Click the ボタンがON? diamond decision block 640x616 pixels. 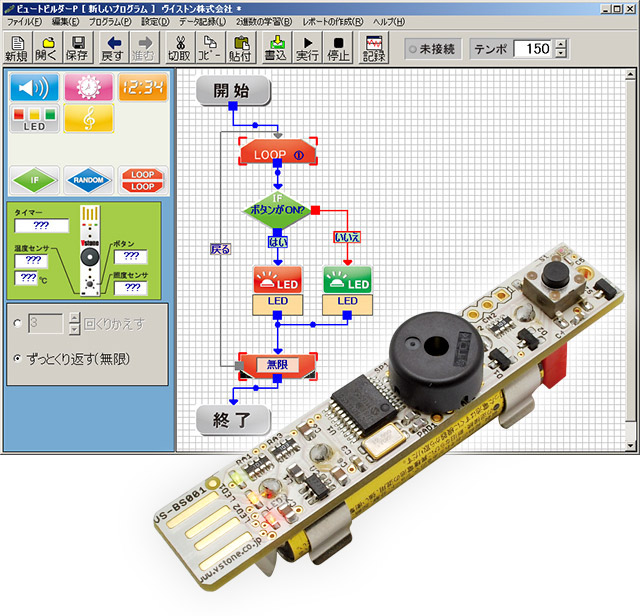279,210
